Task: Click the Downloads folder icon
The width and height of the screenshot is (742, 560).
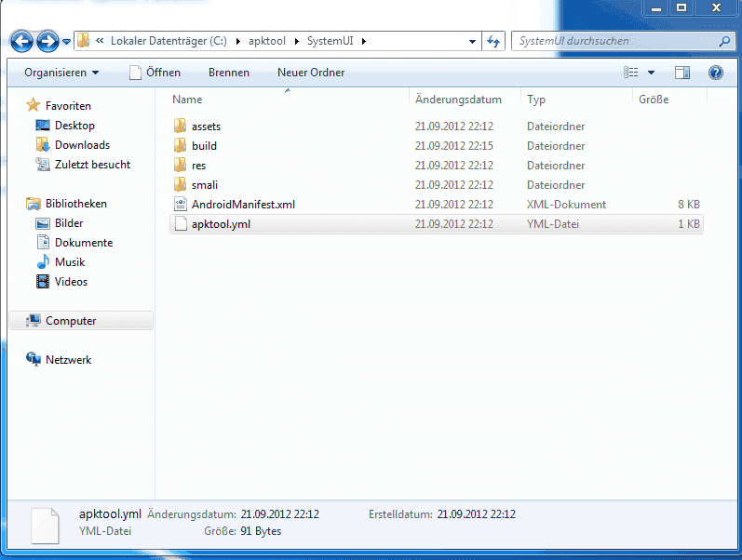Action: coord(43,145)
